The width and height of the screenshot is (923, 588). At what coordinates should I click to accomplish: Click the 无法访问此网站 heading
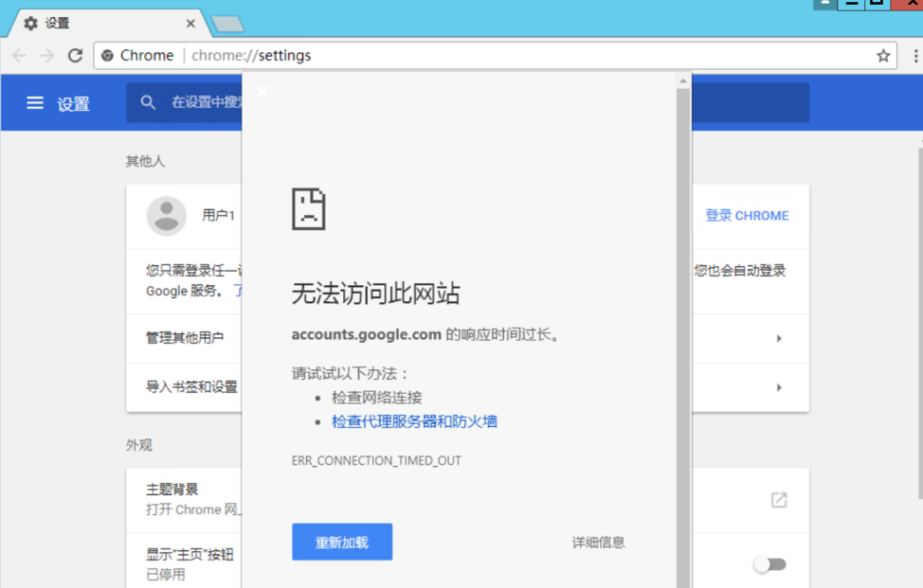[x=375, y=293]
